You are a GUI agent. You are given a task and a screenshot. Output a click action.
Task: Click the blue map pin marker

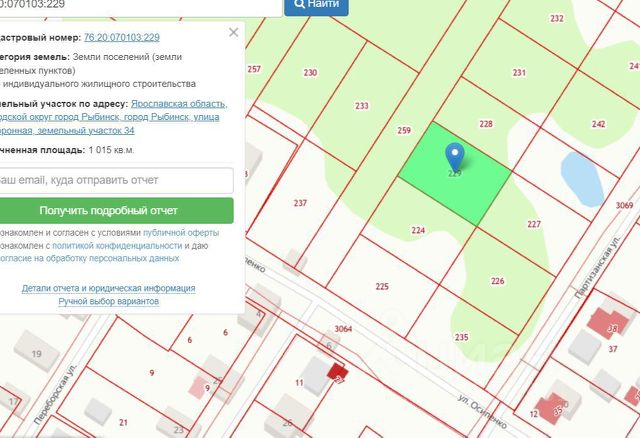455,156
